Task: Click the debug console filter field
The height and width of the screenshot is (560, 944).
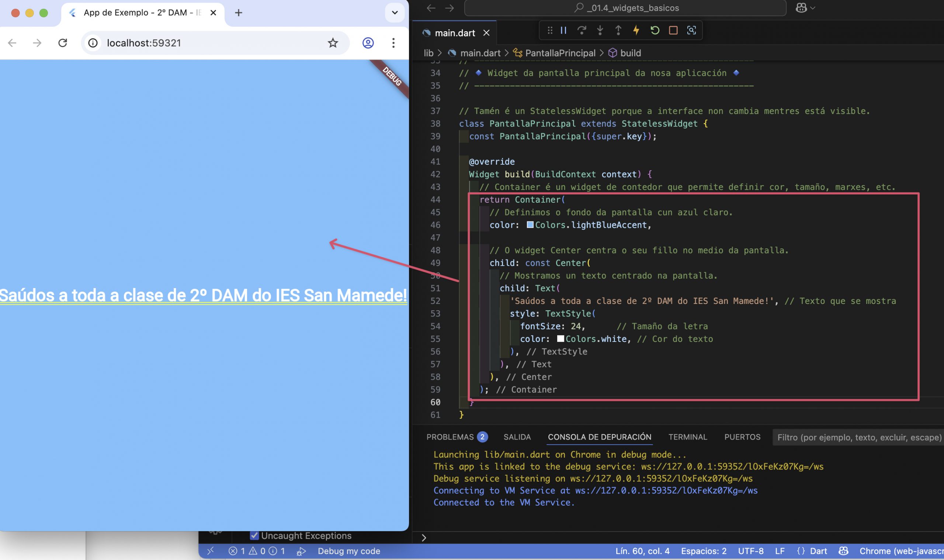Action: (857, 437)
